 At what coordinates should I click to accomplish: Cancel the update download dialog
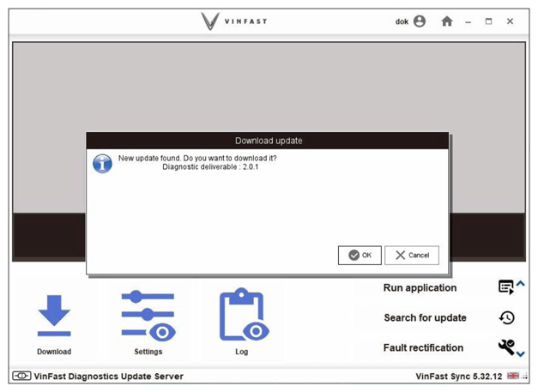[x=412, y=255]
